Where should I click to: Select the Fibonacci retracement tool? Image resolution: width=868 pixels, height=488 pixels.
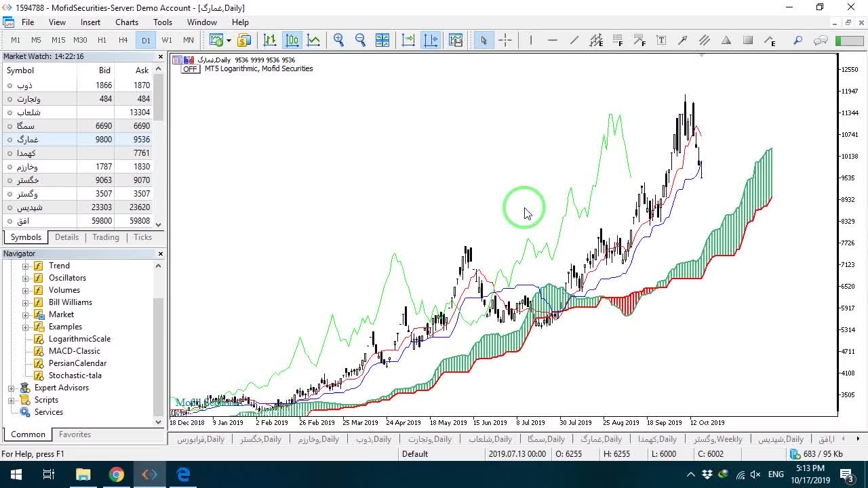coord(618,41)
